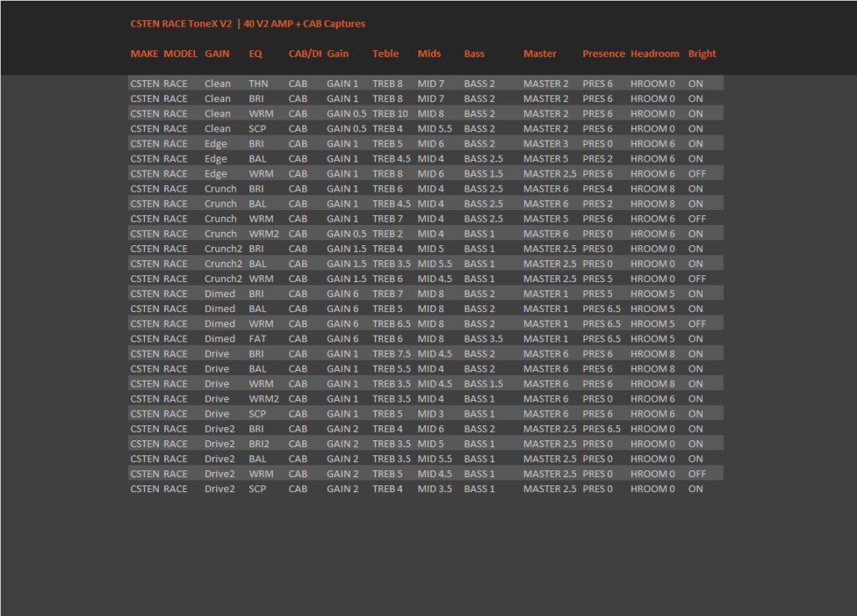Click OFF in the Crunch2 WRM row
Image resolution: width=857 pixels, height=616 pixels.
click(697, 279)
